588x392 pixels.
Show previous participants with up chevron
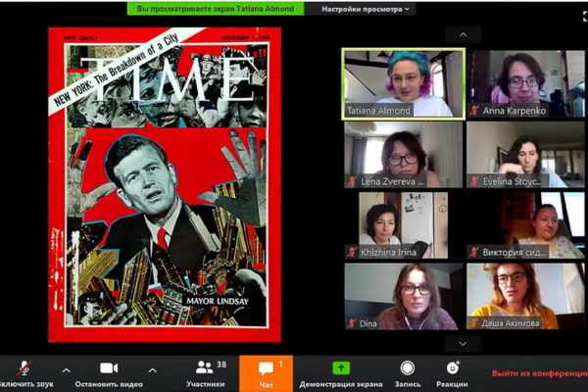(x=464, y=35)
